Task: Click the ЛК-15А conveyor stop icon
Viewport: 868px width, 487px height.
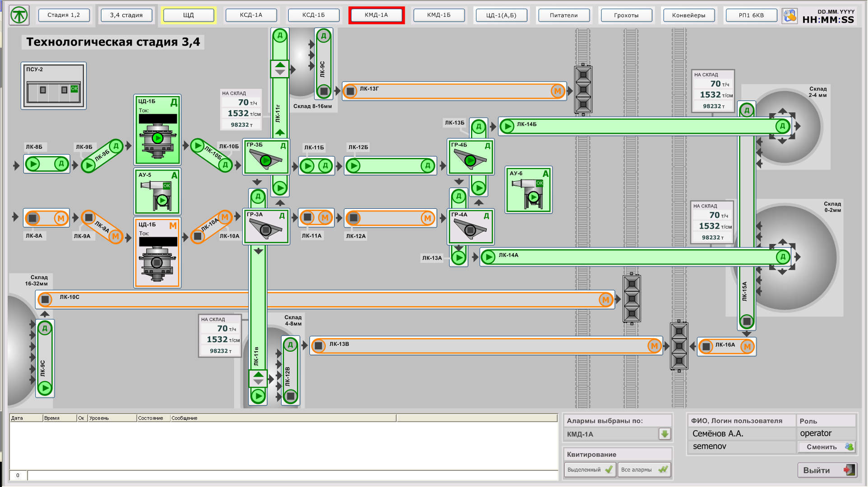Action: coord(747,322)
